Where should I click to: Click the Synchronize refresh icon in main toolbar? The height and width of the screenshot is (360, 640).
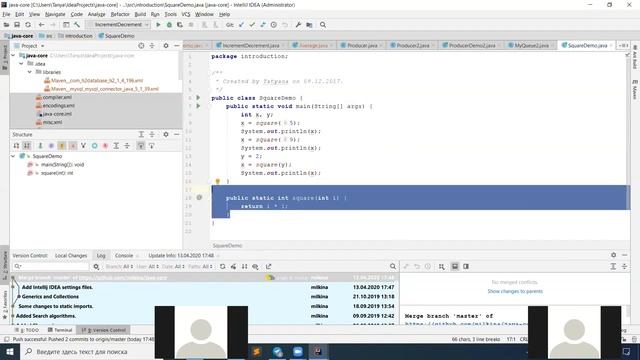click(28, 25)
